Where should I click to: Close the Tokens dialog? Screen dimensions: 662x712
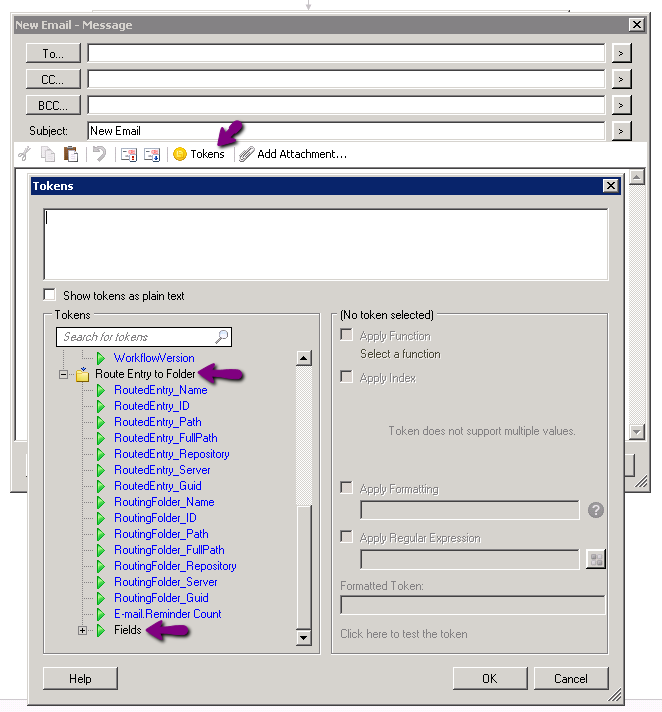coord(611,186)
